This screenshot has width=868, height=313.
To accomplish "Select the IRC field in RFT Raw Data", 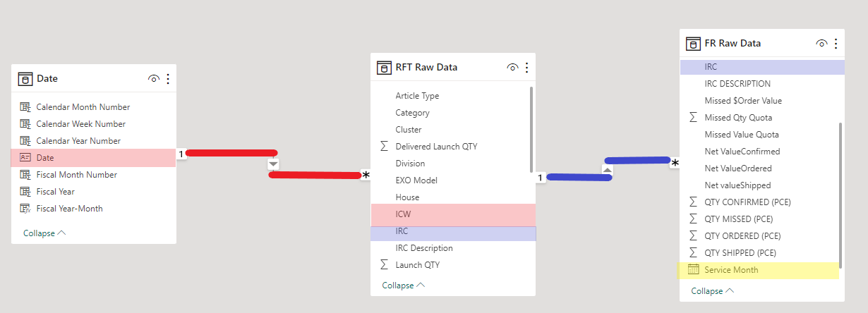I will pos(453,233).
